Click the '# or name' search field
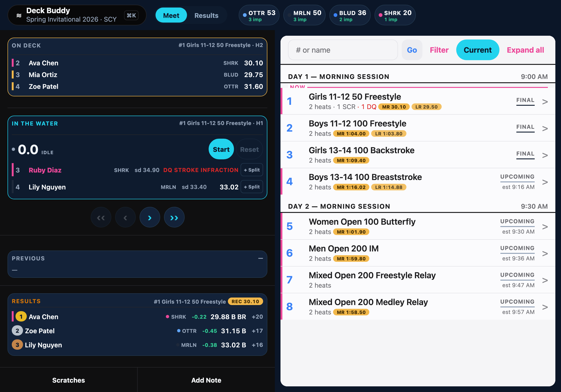The height and width of the screenshot is (392, 561). point(343,50)
